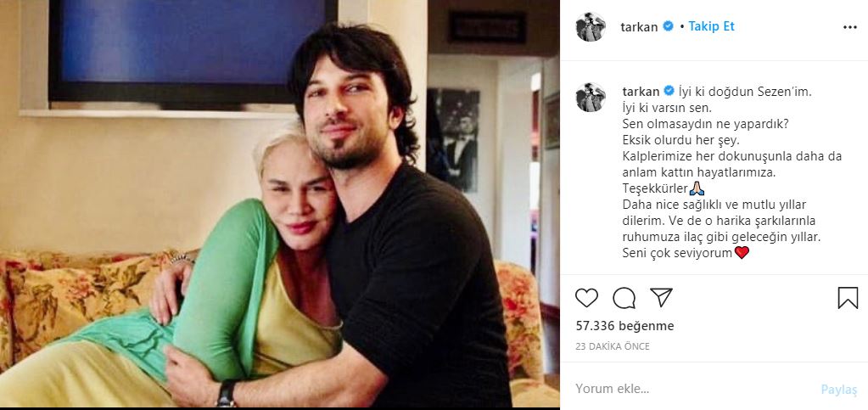Submit comment with Paylaş button

838,390
